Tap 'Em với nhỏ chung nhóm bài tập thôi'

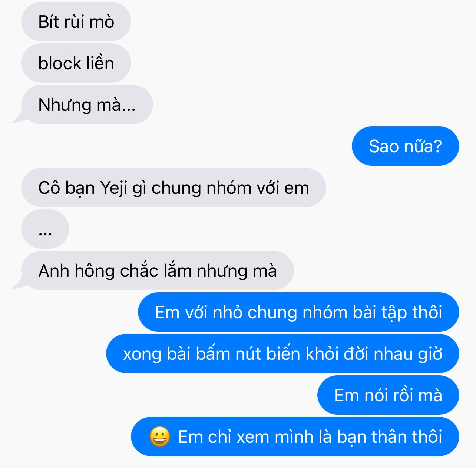click(x=298, y=312)
